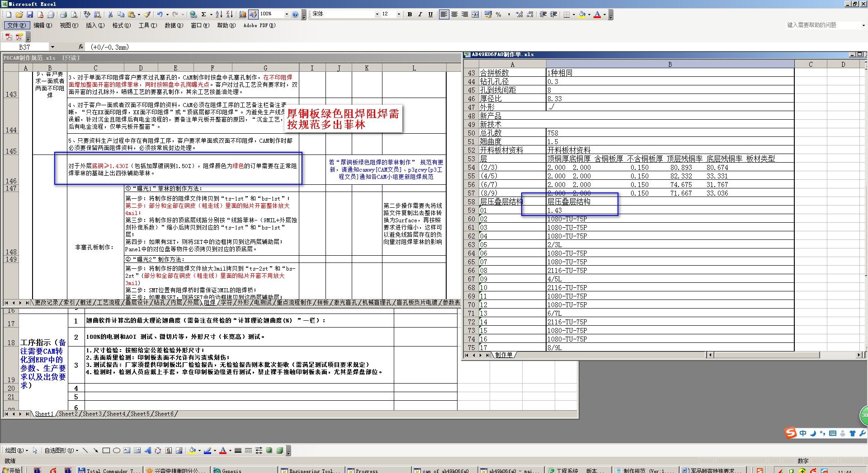Pick line color in drawing toolbar

(208, 450)
